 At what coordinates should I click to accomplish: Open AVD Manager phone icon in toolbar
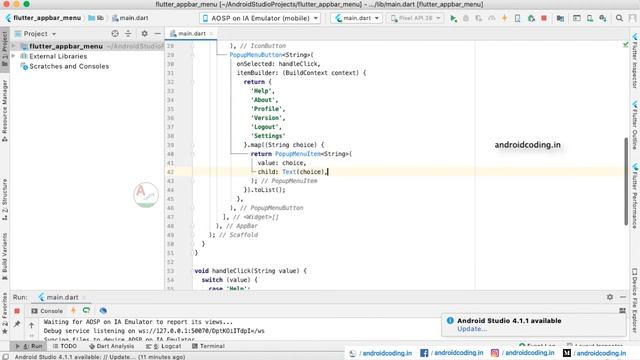point(590,18)
